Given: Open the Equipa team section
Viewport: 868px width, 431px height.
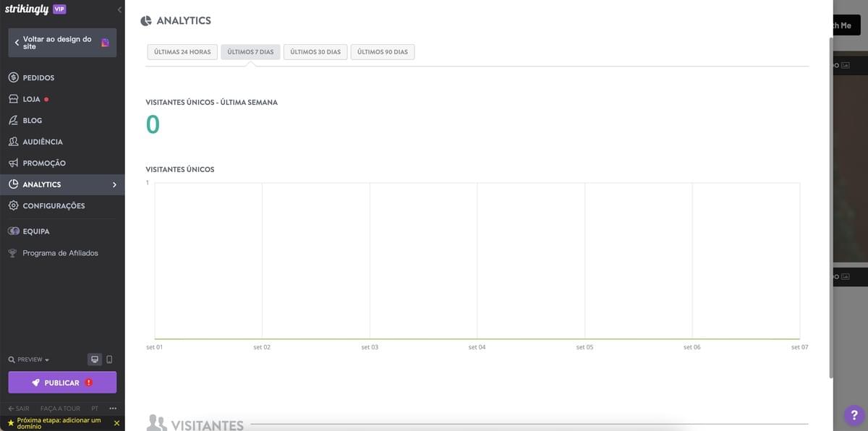Looking at the screenshot, I should 62,231.
